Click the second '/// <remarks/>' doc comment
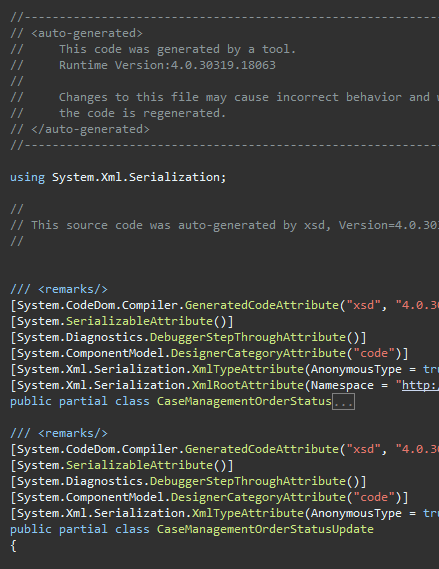439x569 pixels. (x=59, y=433)
